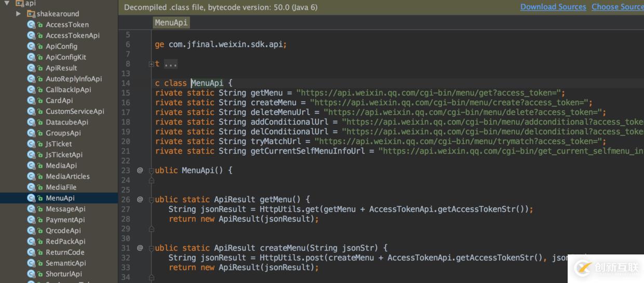Click the PaymentApi class icon
The height and width of the screenshot is (283, 644).
[x=31, y=220]
